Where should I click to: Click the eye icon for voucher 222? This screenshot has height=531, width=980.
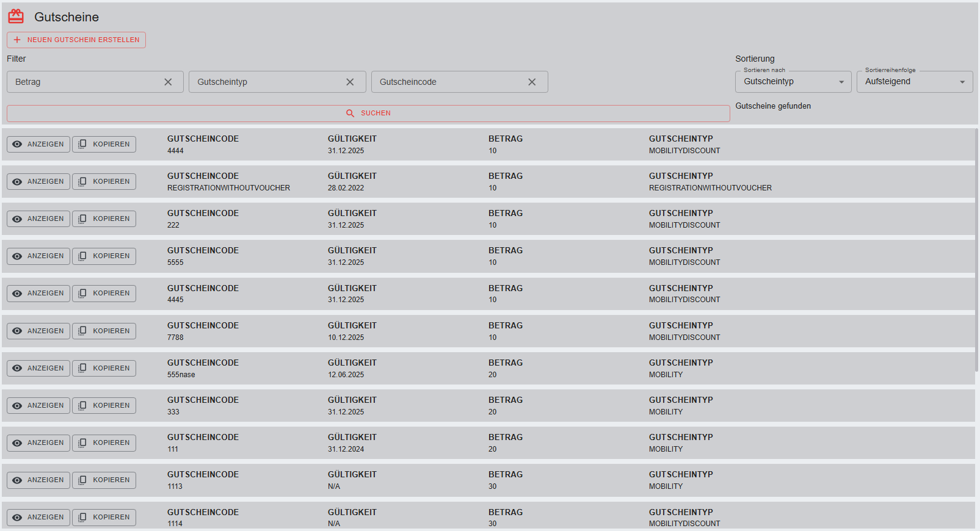[17, 219]
